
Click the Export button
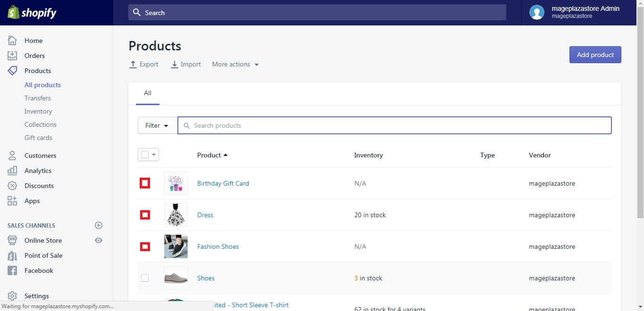tap(144, 64)
